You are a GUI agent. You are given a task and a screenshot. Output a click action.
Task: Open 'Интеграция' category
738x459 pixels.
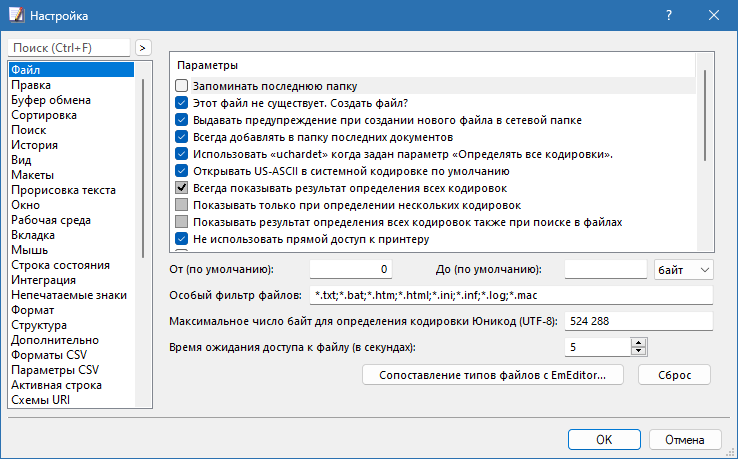click(x=72, y=280)
